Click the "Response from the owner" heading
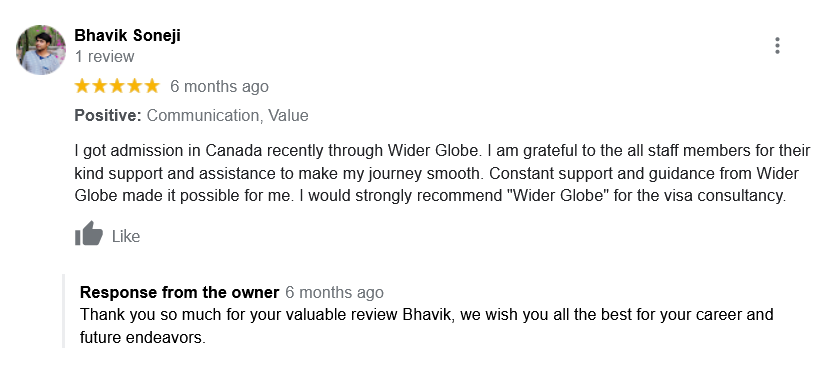The width and height of the screenshot is (829, 371). (x=179, y=292)
